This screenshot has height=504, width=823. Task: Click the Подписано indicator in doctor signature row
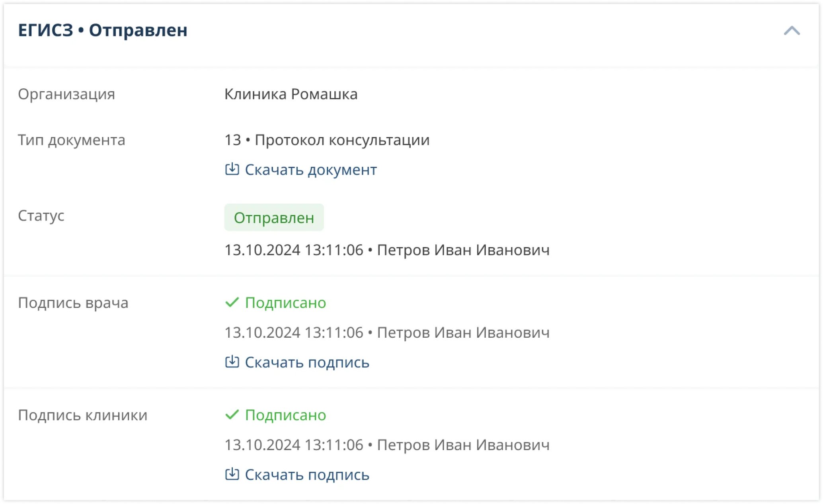285,302
